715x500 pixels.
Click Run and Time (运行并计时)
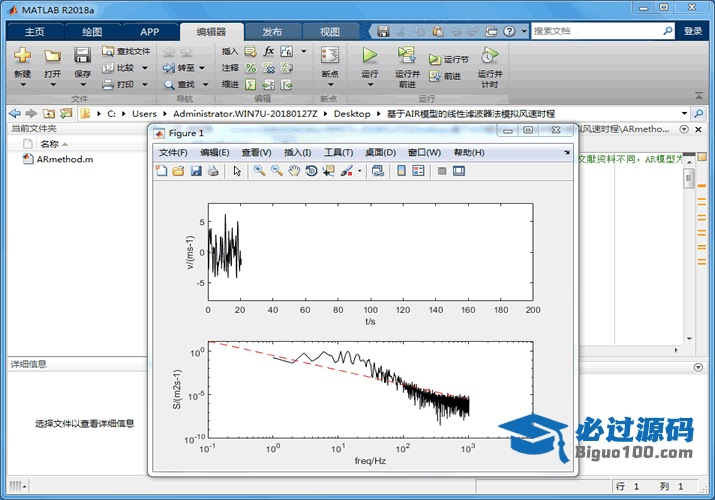490,67
